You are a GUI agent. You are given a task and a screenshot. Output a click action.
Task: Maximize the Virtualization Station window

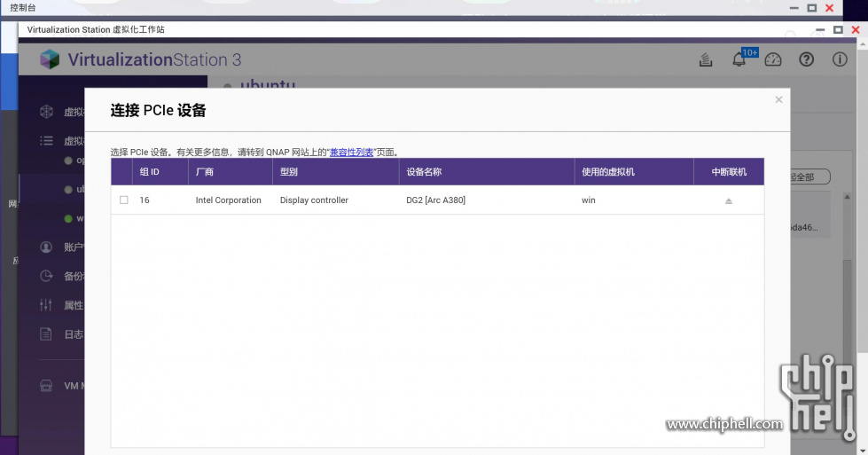[x=838, y=30]
